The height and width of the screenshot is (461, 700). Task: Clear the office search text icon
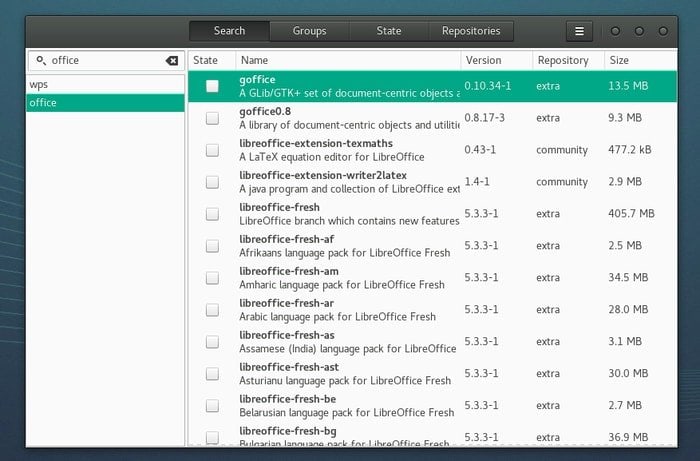[172, 61]
